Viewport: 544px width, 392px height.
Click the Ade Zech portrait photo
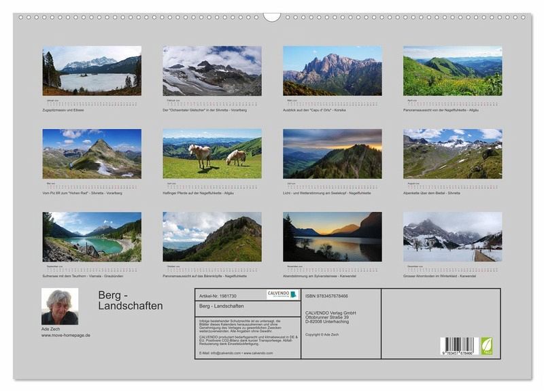[60, 306]
